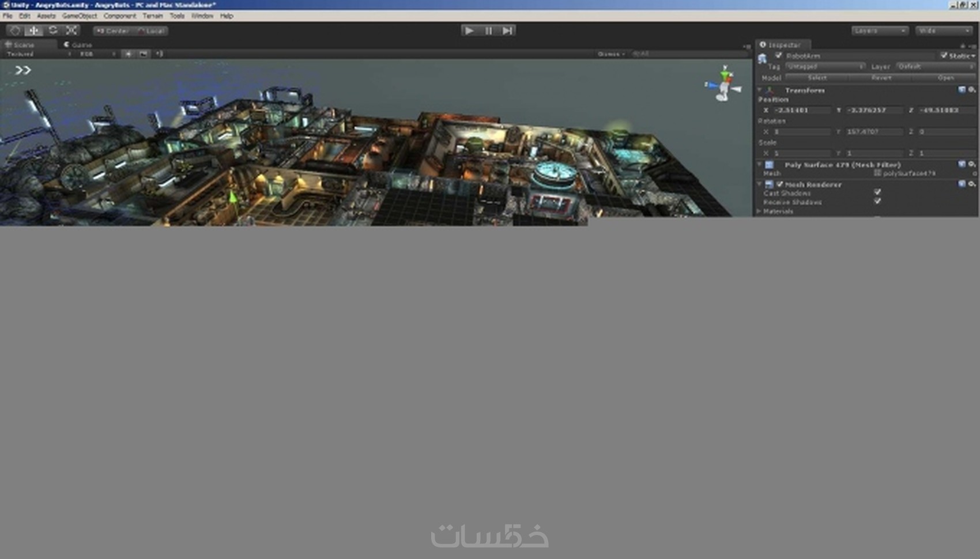Open the Terrain menu
The image size is (980, 559).
coord(153,16)
